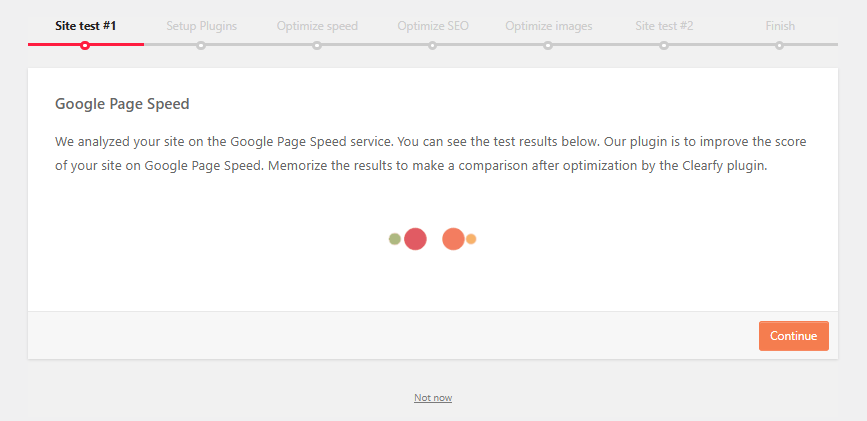Click the circle marker under Site test #2

(x=664, y=45)
